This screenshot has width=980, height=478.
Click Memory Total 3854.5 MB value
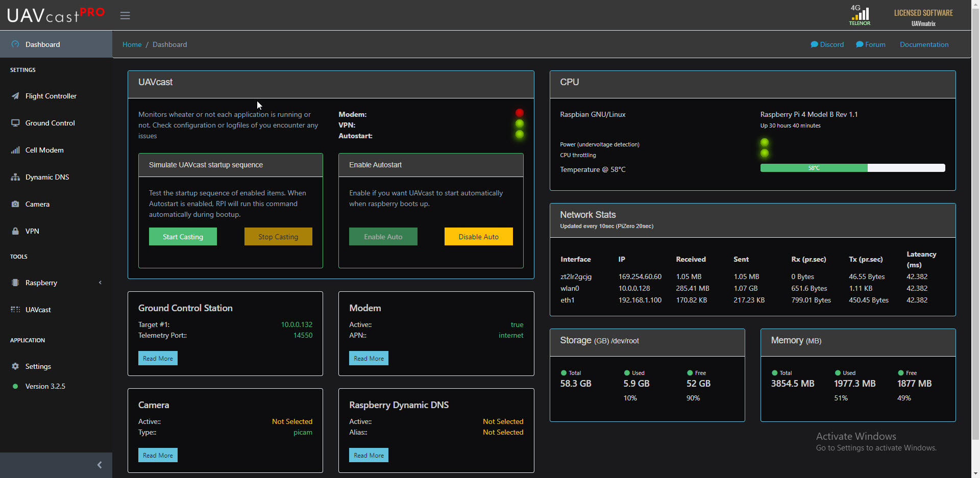(793, 384)
